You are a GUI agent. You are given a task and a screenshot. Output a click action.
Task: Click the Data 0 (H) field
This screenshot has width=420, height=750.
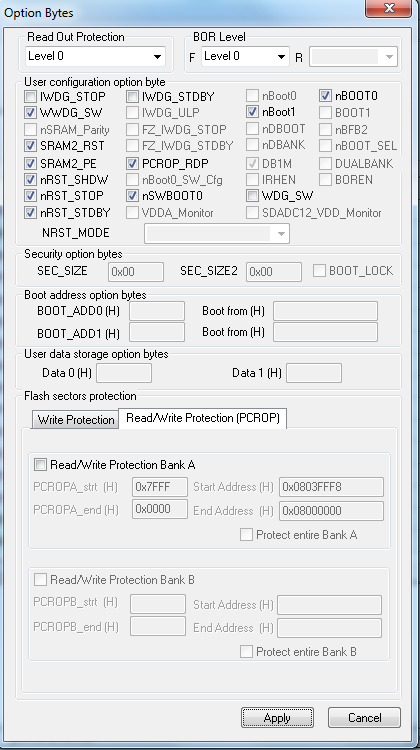tap(124, 373)
